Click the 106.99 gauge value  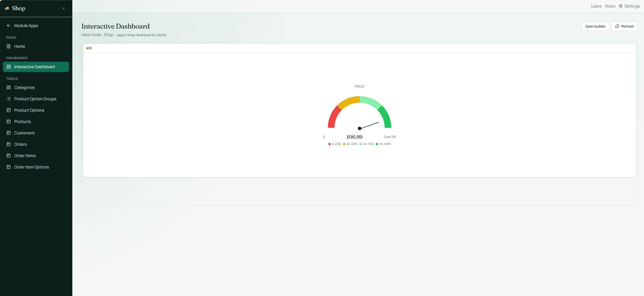coord(354,137)
